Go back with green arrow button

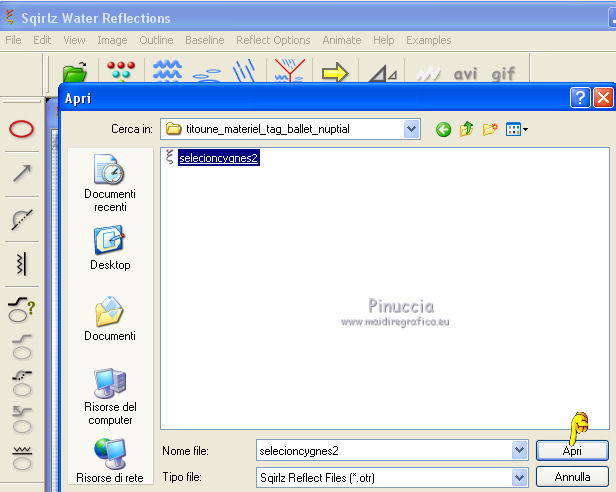tap(444, 129)
